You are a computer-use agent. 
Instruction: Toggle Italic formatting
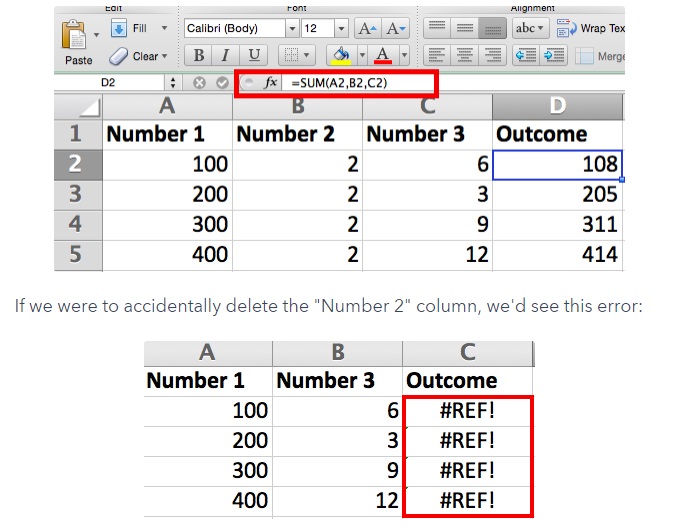click(x=225, y=55)
